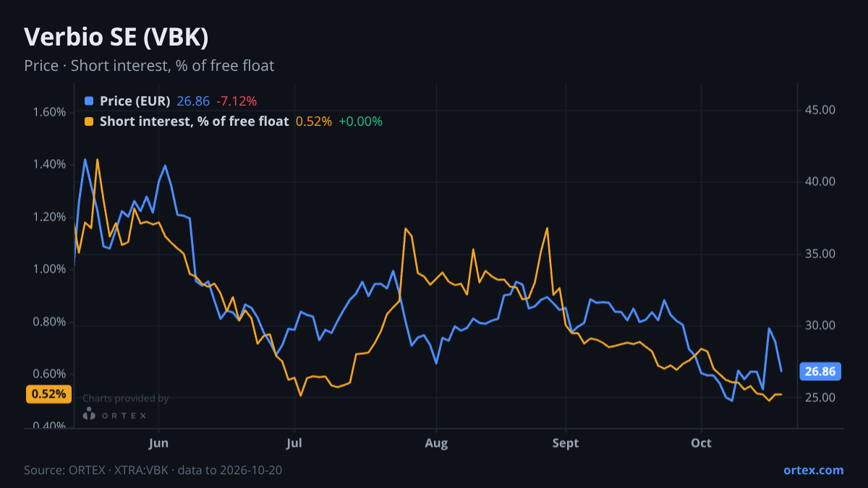Open the ortex.com link
This screenshot has width=868, height=488.
tap(814, 470)
